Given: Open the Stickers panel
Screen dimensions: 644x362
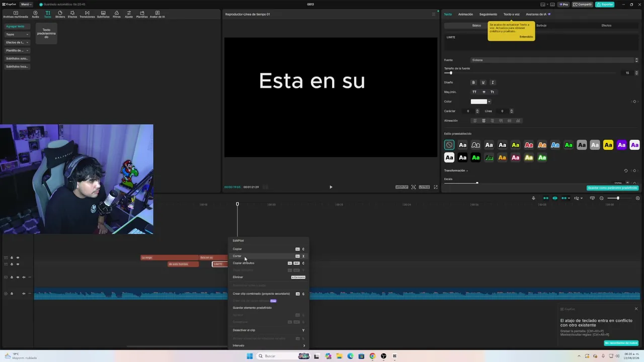Looking at the screenshot, I should point(60,14).
